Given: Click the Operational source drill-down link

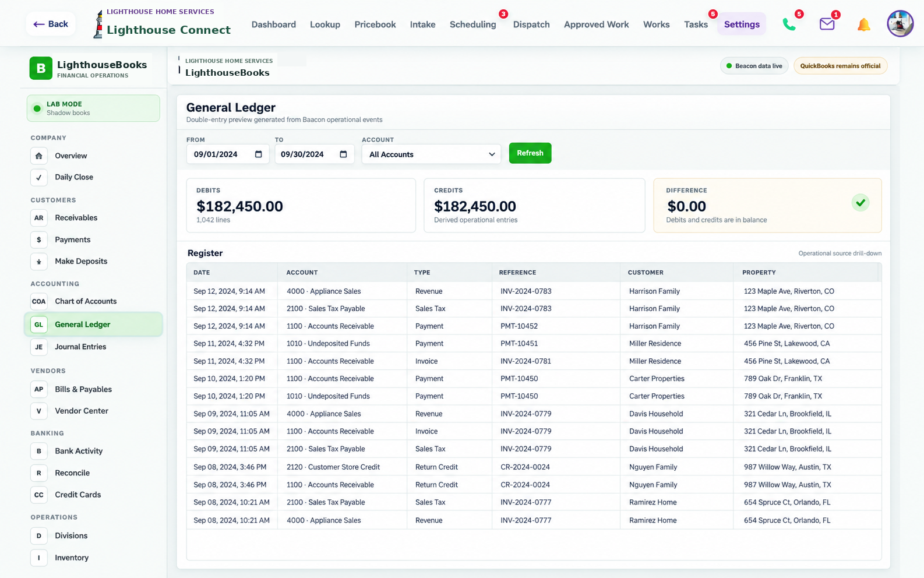Looking at the screenshot, I should (x=840, y=253).
